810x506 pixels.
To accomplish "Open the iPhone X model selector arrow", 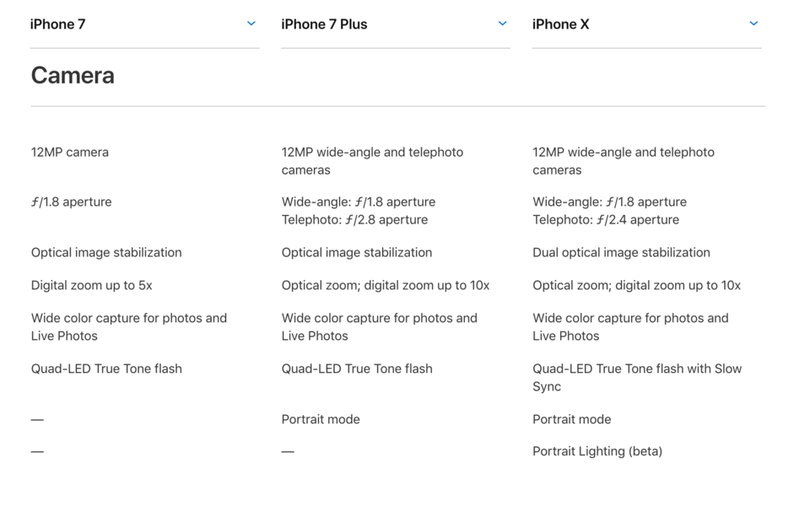I will click(754, 23).
